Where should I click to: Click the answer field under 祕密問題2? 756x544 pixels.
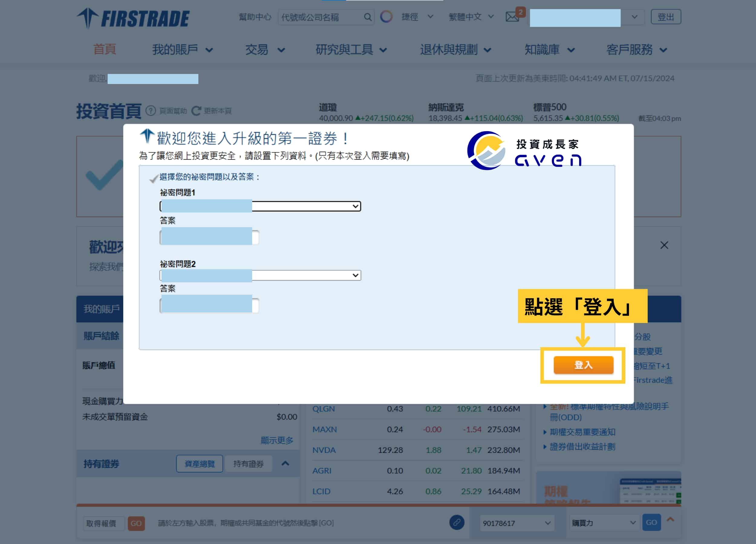[x=209, y=305]
